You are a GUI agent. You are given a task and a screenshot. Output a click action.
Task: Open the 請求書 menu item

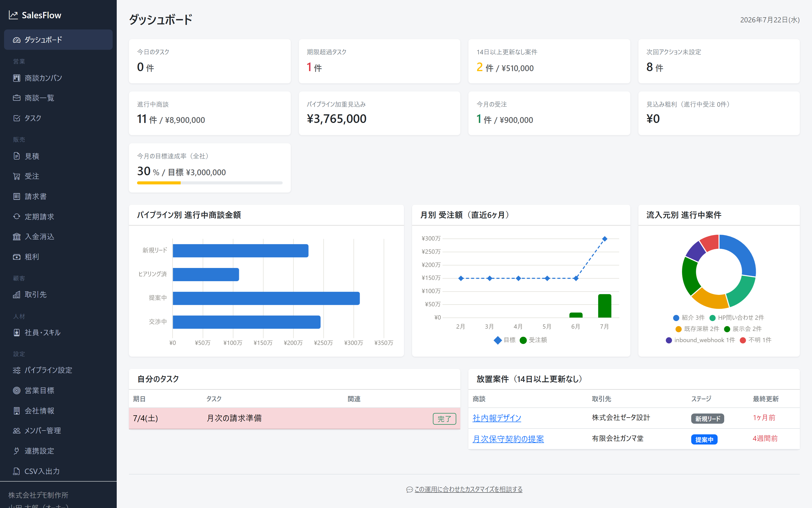[58, 196]
